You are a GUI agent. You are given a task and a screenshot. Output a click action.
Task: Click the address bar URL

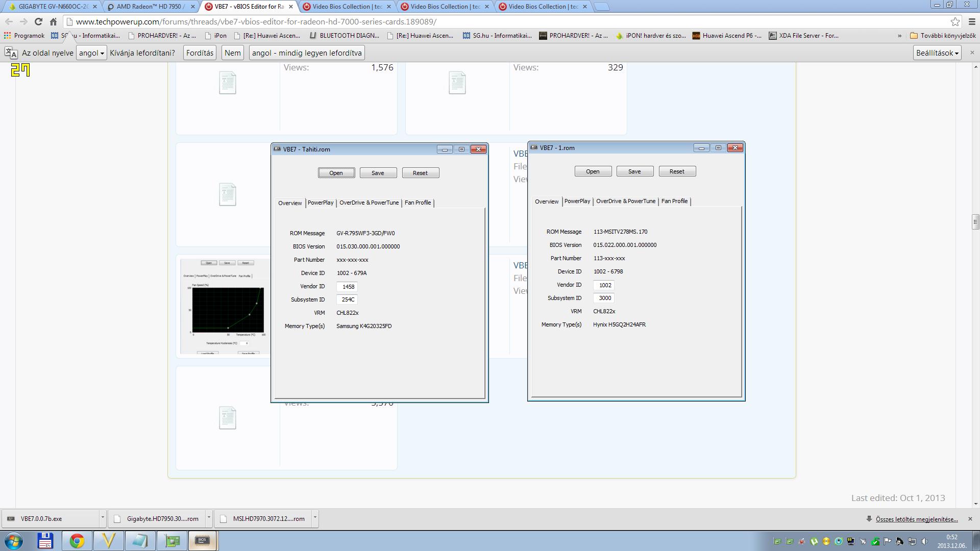[x=256, y=22]
